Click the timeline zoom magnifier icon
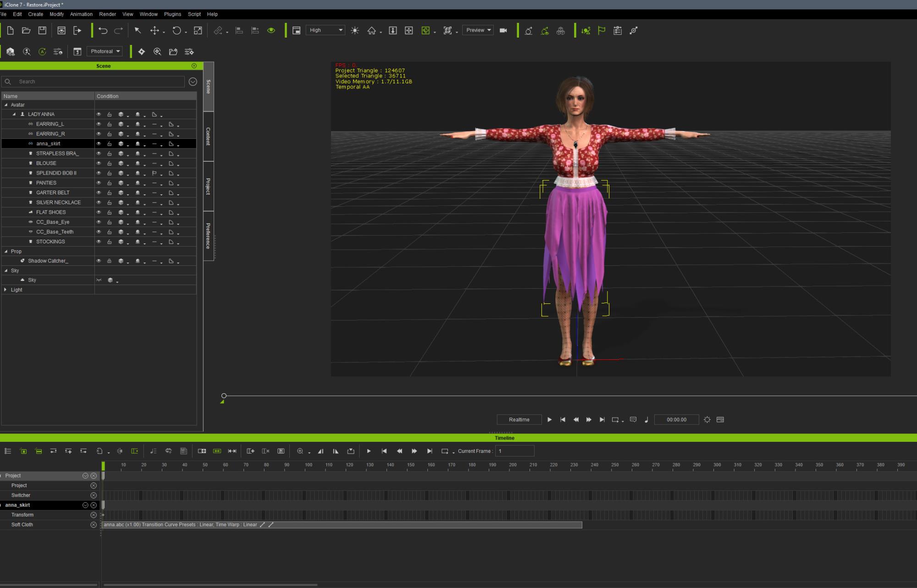Image resolution: width=917 pixels, height=588 pixels. click(300, 451)
